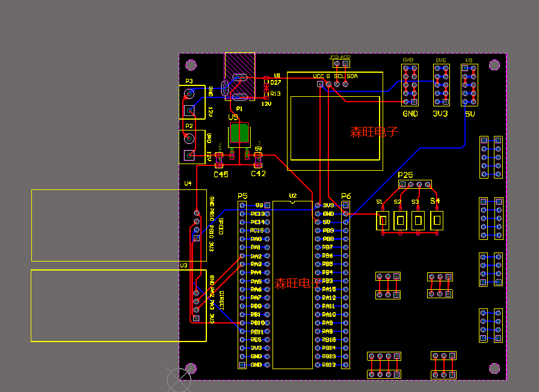Click the P1 hatched power jack footprint

coord(240,76)
